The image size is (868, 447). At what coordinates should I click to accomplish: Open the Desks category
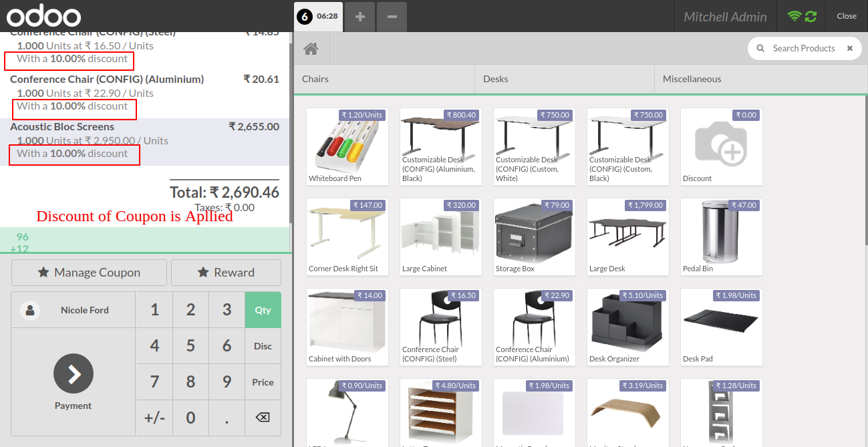click(565, 79)
